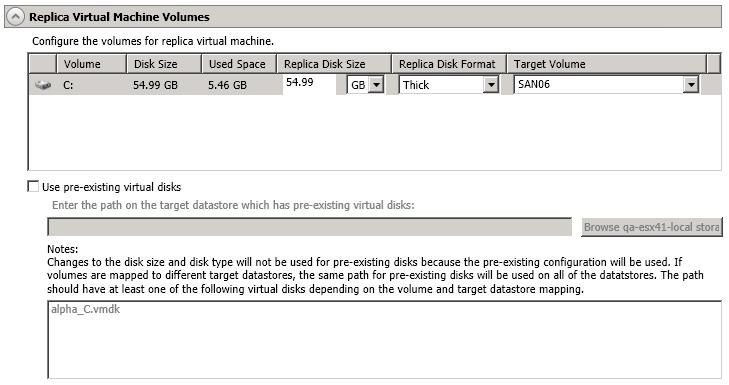Click the Browse qa-esx41-local storage button
729x385 pixels.
tap(652, 227)
